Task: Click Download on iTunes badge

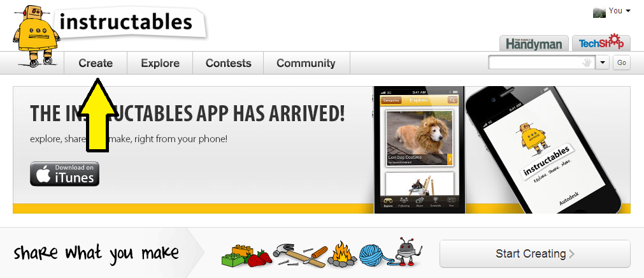Action: [x=64, y=174]
